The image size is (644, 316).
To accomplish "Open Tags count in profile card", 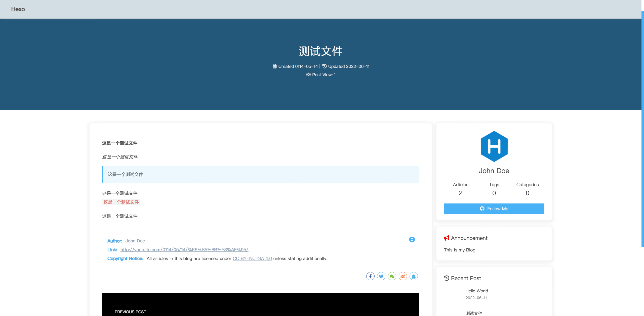I will click(494, 189).
